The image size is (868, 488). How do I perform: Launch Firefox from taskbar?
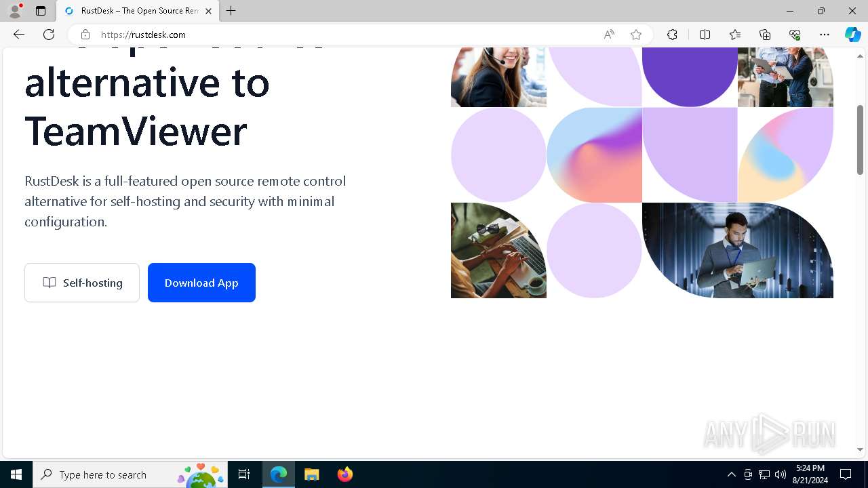pyautogui.click(x=345, y=474)
